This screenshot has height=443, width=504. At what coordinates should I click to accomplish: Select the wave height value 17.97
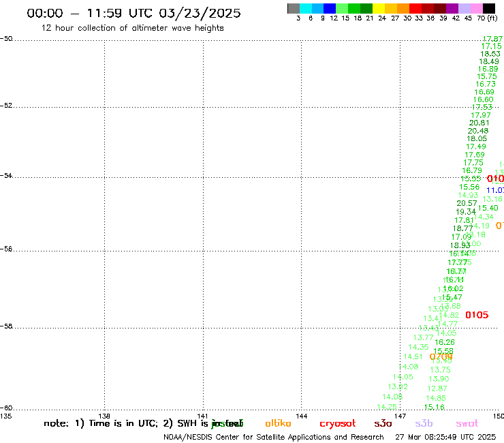pos(481,115)
